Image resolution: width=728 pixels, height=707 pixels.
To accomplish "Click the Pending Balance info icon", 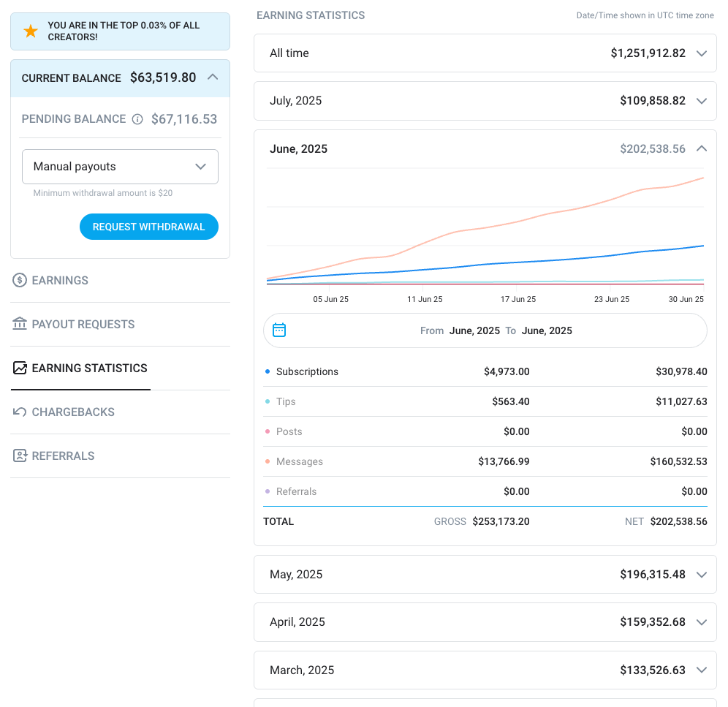I will (137, 119).
